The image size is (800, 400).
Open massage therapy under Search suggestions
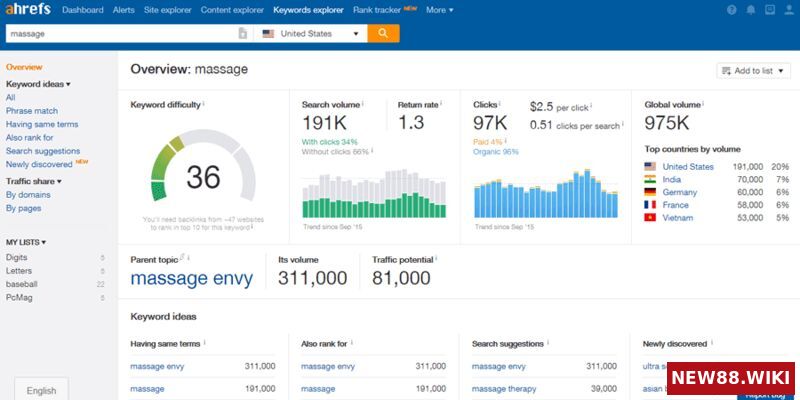click(x=504, y=389)
